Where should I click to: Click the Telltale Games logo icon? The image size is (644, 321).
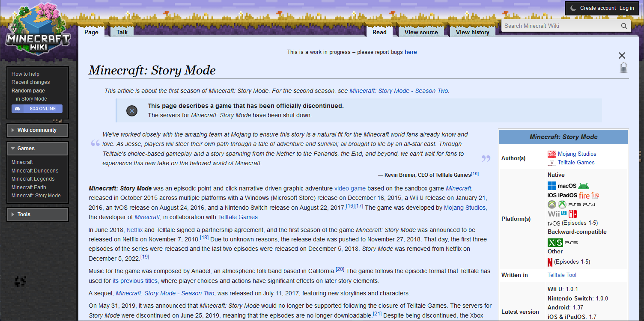click(x=552, y=163)
